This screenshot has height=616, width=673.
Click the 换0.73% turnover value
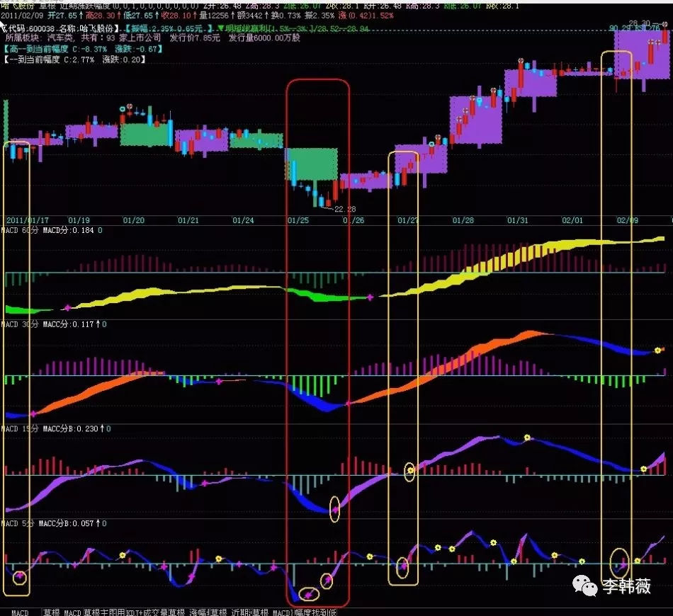point(286,16)
